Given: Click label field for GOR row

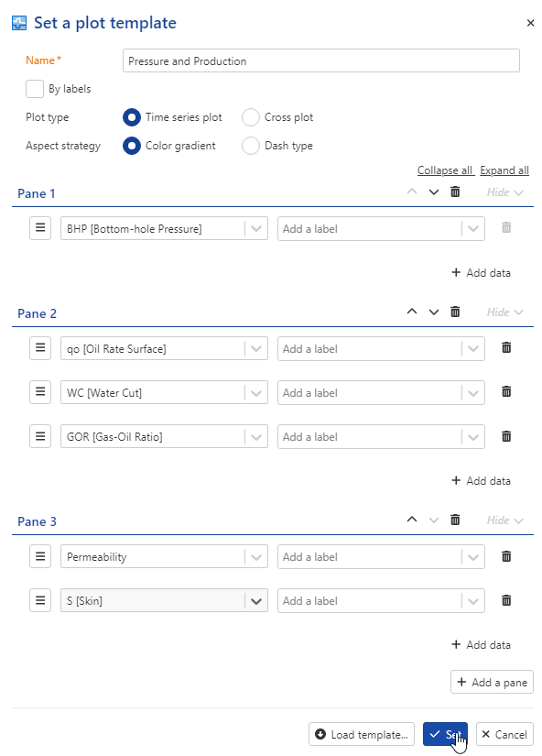Looking at the screenshot, I should pos(381,437).
